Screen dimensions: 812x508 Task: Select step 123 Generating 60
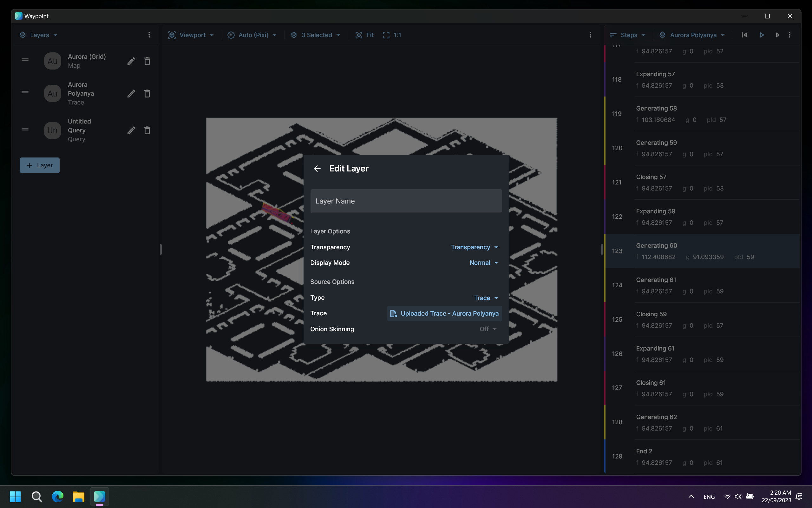click(703, 251)
